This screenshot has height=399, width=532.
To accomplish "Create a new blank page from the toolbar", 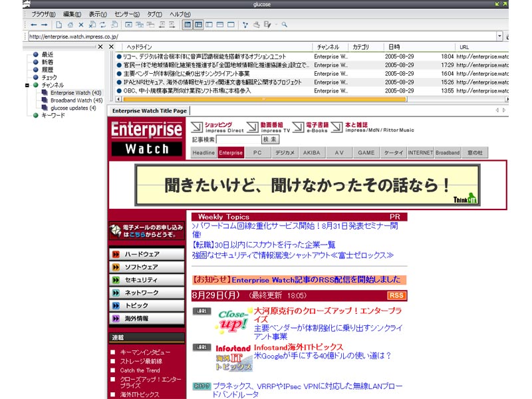I will (x=59, y=25).
